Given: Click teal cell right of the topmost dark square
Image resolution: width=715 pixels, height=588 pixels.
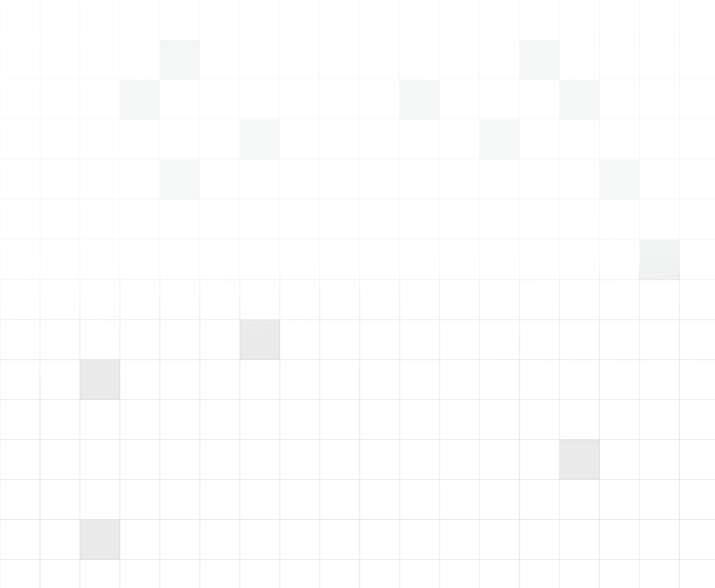Looking at the screenshot, I should 300,340.
